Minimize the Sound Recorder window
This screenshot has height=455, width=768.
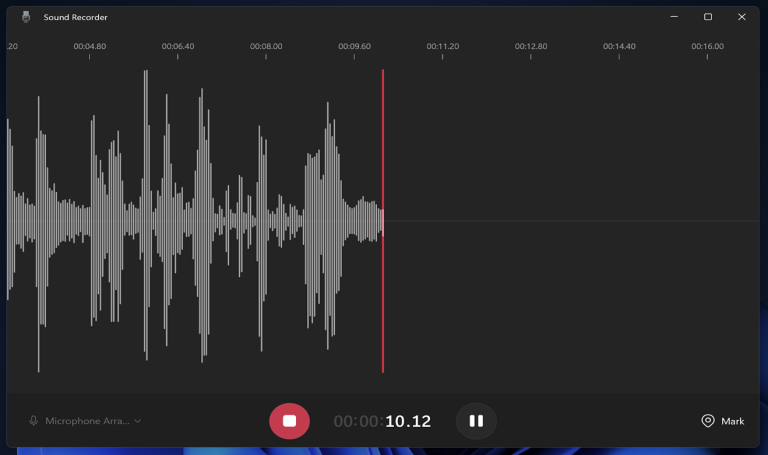click(673, 17)
